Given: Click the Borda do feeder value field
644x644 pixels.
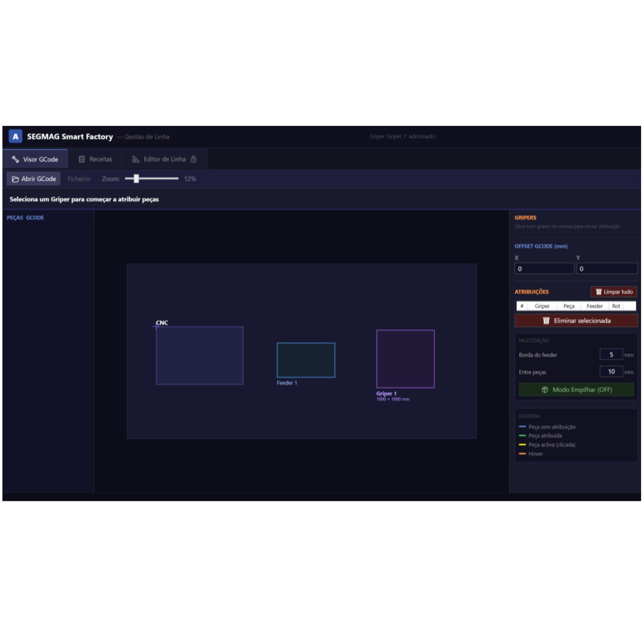Looking at the screenshot, I should click(611, 354).
